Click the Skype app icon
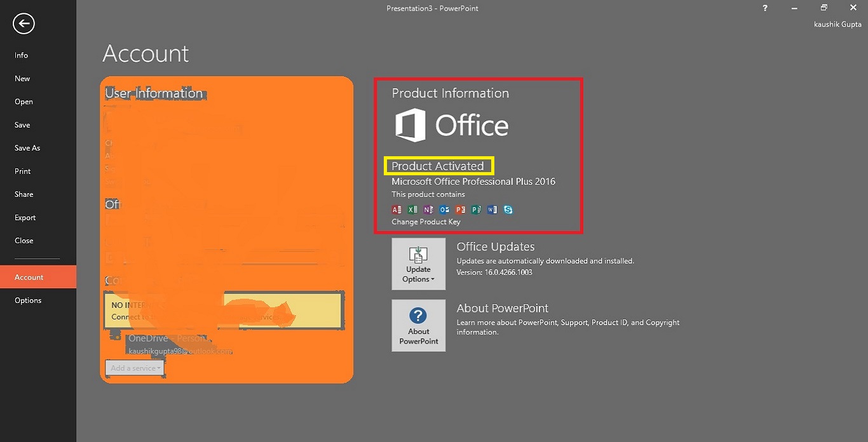The width and height of the screenshot is (868, 442). click(508, 210)
